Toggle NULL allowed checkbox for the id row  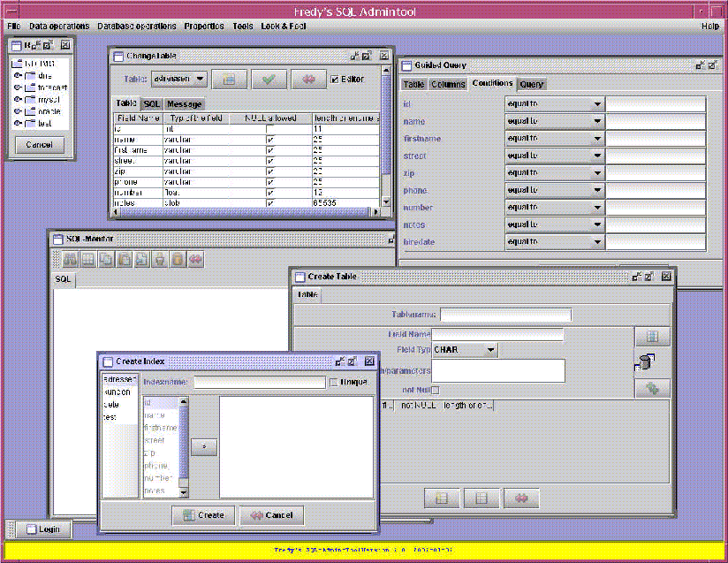(270, 129)
